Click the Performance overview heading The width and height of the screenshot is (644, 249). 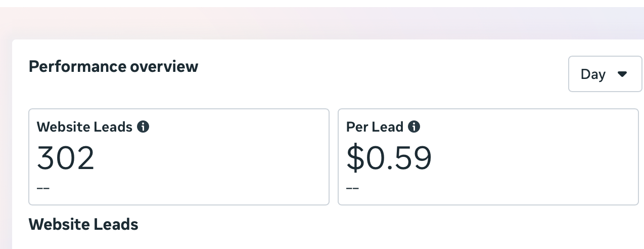pyautogui.click(x=113, y=66)
